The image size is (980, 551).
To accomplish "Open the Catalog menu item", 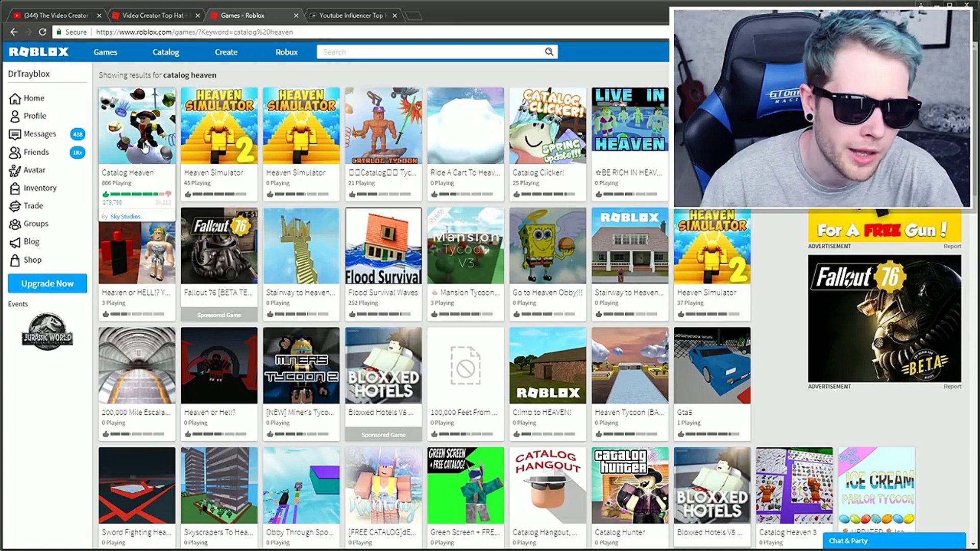I will pos(165,52).
